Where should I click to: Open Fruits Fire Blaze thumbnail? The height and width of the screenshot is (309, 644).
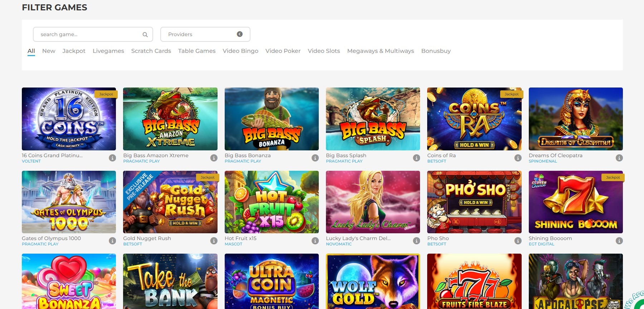tap(474, 281)
